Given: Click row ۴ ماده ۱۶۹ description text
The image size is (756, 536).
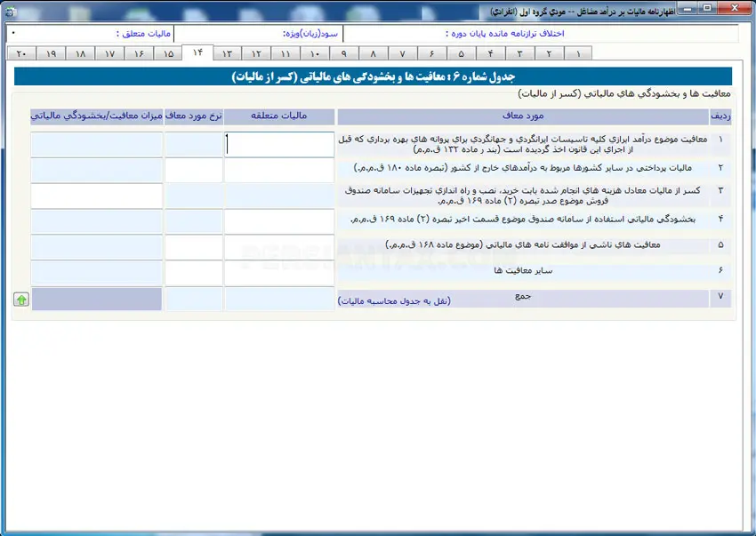Looking at the screenshot, I should 523,220.
